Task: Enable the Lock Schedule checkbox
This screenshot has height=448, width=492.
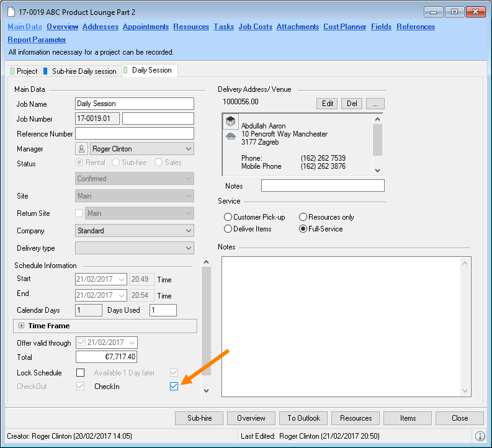Action: coord(80,373)
